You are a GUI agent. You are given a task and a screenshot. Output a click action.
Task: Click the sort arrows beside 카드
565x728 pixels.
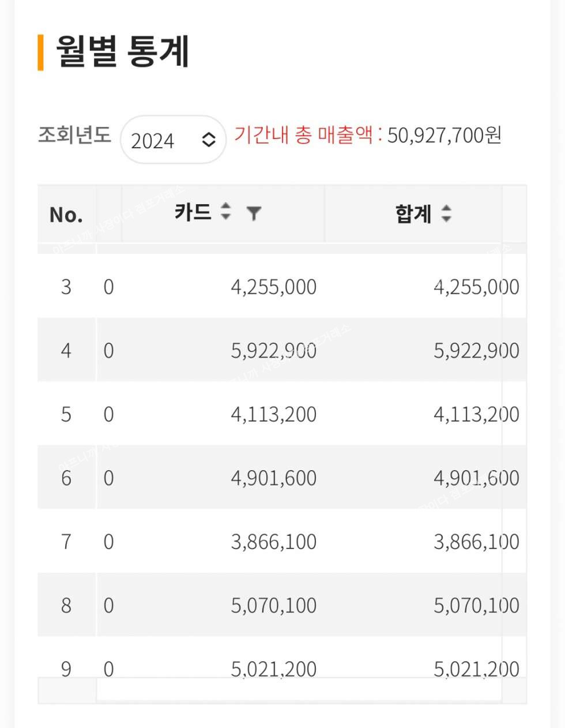tap(226, 212)
